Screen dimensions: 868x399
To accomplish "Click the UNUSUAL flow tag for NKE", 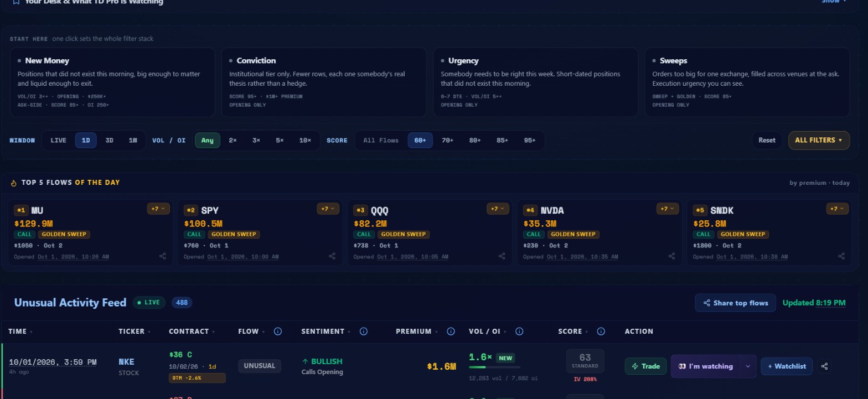I will (x=260, y=366).
